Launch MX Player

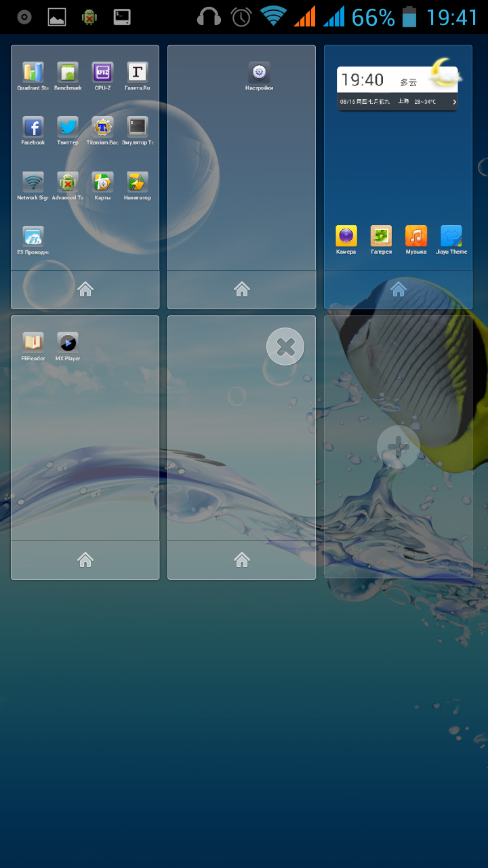click(68, 342)
